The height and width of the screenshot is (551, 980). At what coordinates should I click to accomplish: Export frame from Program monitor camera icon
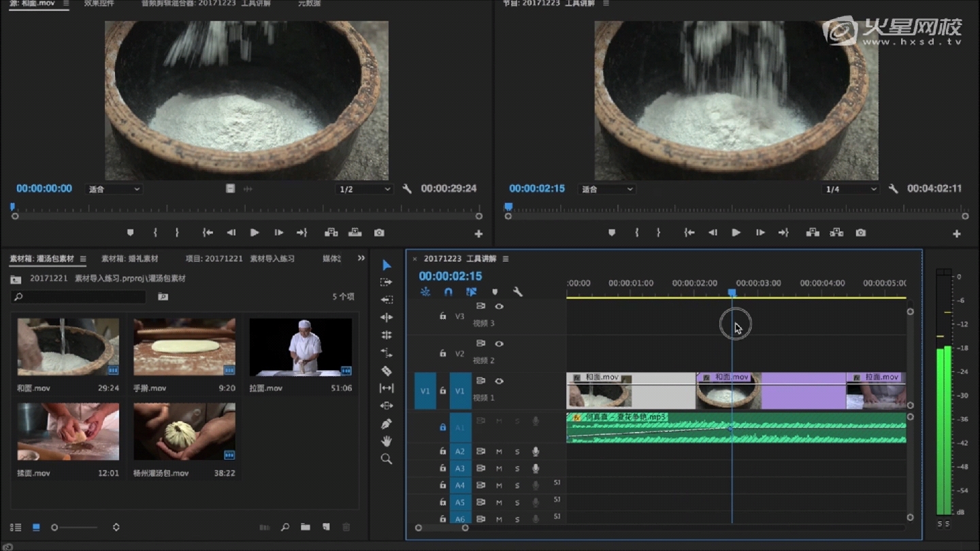[861, 233]
